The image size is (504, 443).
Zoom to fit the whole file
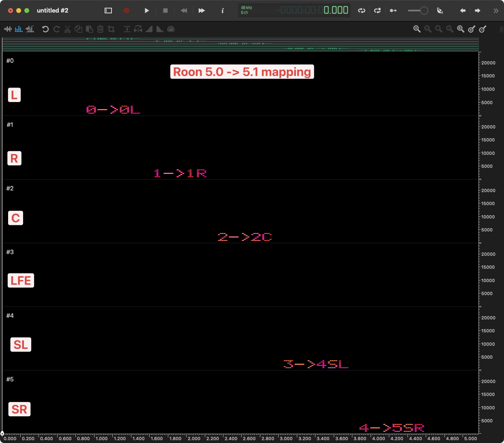click(439, 29)
